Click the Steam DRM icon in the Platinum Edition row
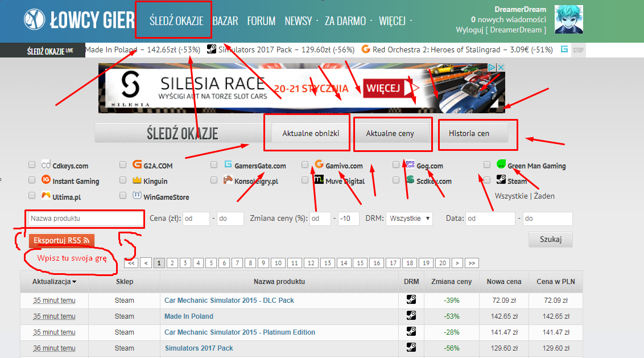Viewport: 644px width, 358px height. point(411,331)
